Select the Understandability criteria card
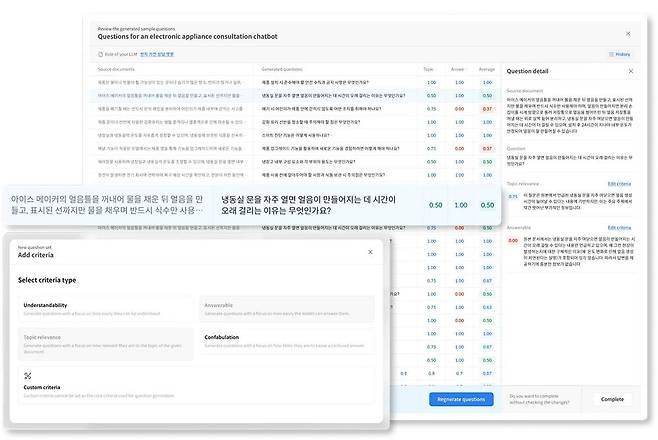This screenshot has height=440, width=658. [x=106, y=309]
